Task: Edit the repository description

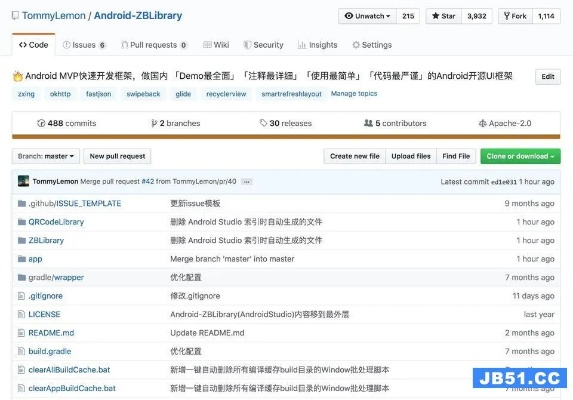Action: click(548, 77)
